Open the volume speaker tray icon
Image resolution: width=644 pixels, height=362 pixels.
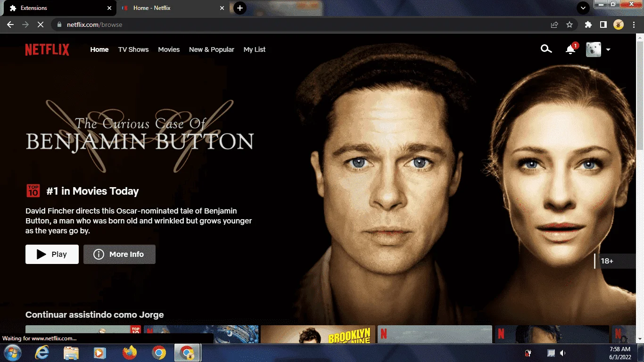click(562, 353)
